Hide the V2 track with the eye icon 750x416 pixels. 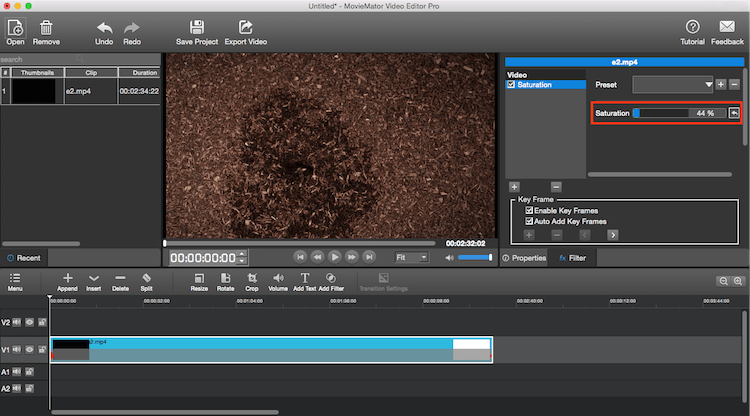coord(30,322)
